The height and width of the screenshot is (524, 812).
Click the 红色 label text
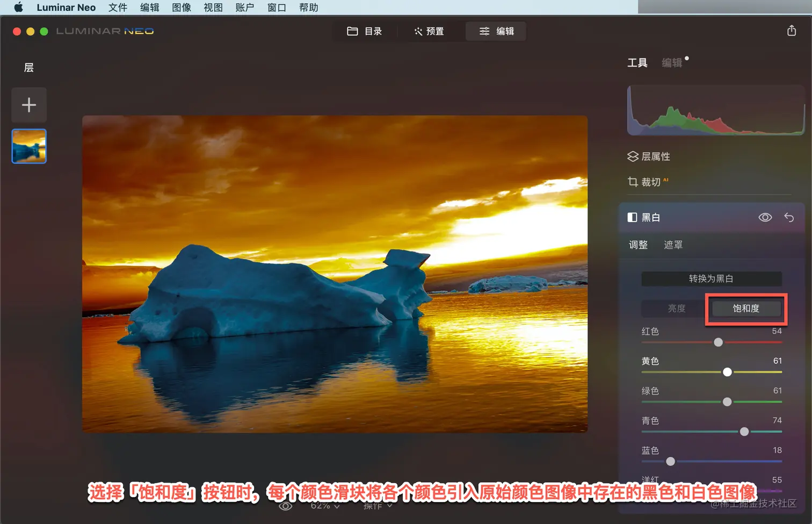point(650,332)
